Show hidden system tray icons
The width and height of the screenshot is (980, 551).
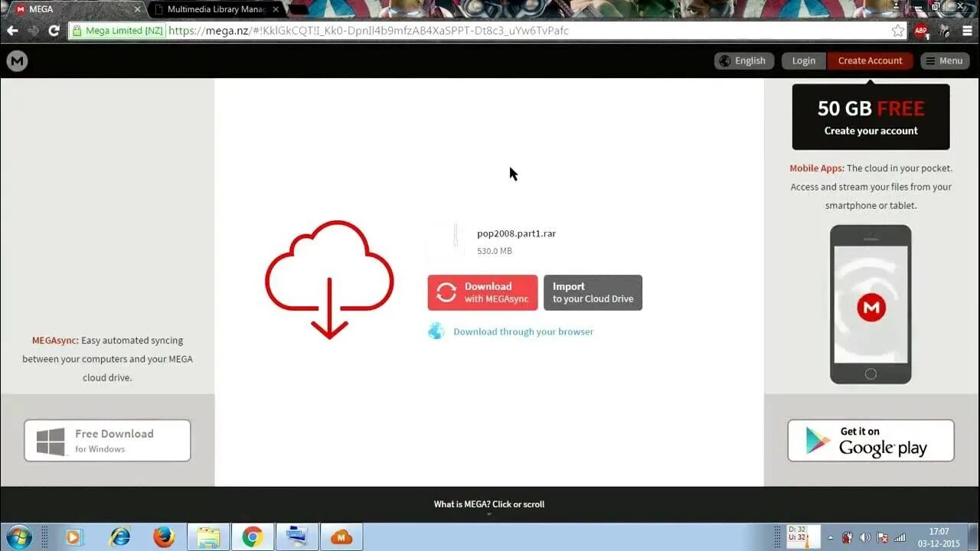[831, 538]
